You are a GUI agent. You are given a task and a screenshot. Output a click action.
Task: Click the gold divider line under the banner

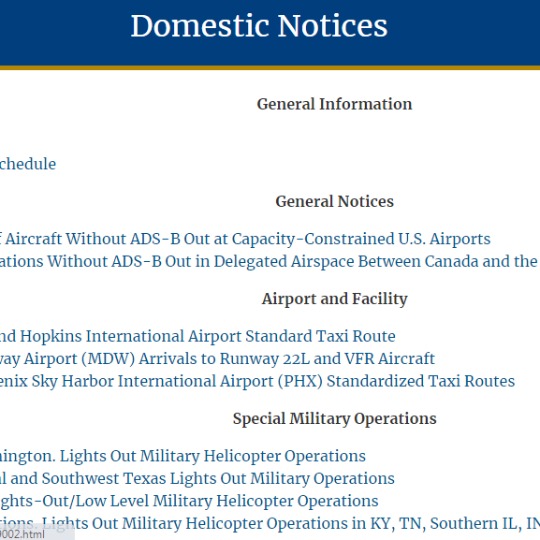pos(270,68)
